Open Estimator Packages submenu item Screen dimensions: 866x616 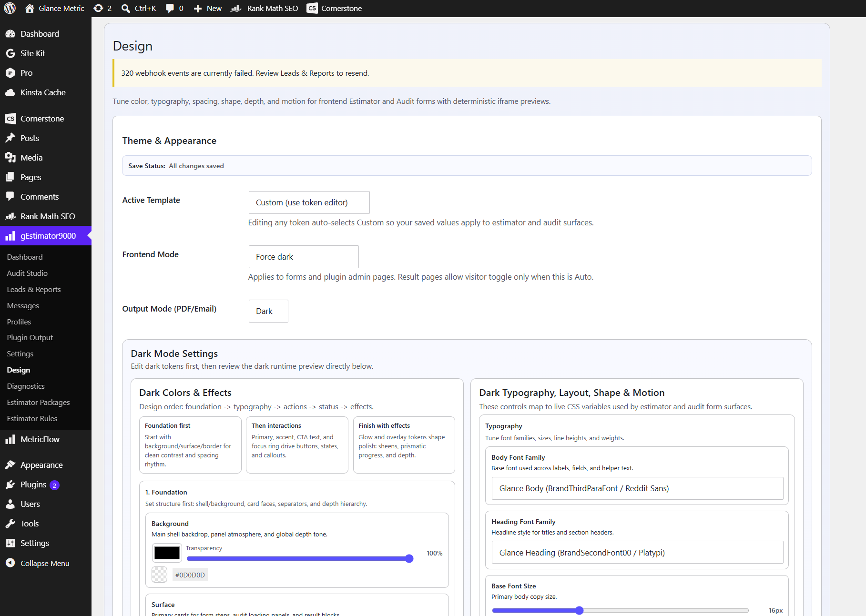pyautogui.click(x=38, y=402)
